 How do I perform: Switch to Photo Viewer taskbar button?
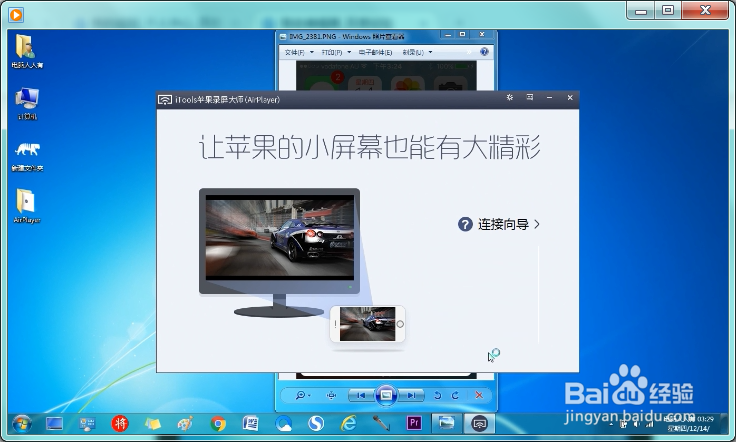446,424
